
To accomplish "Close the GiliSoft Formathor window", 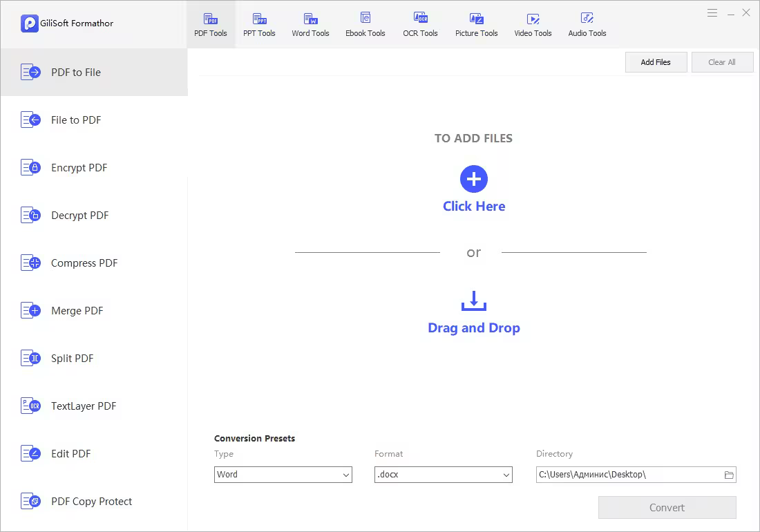I will pyautogui.click(x=746, y=13).
